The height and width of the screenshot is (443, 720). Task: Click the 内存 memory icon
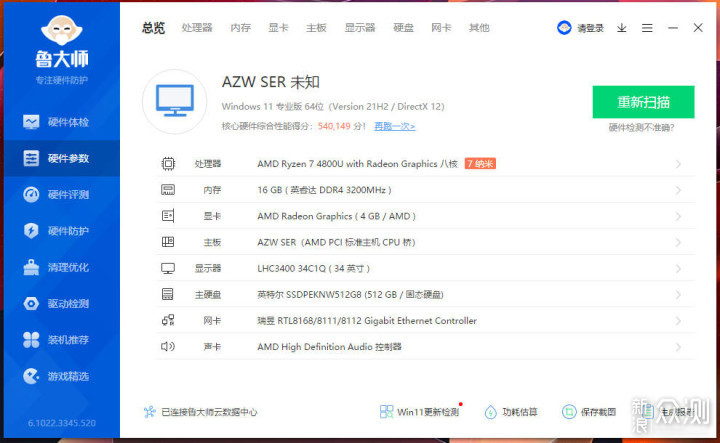pyautogui.click(x=168, y=190)
